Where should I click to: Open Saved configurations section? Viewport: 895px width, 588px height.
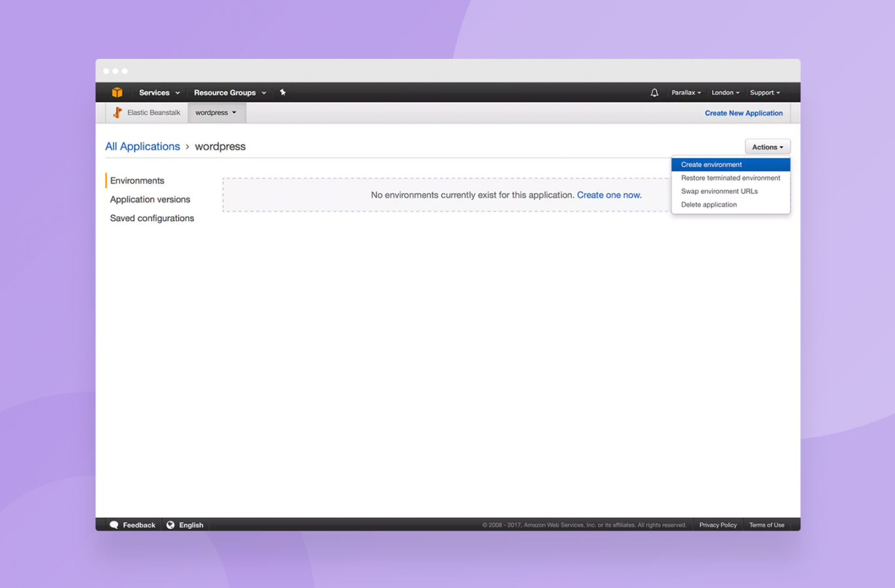[x=152, y=218]
